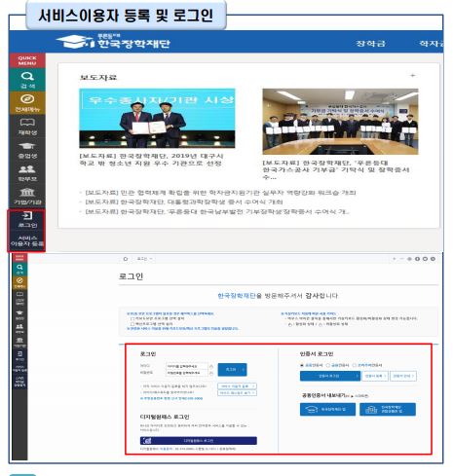
Task: Click the 한국장학재단 blue text in welcome message
Action: coord(237,296)
